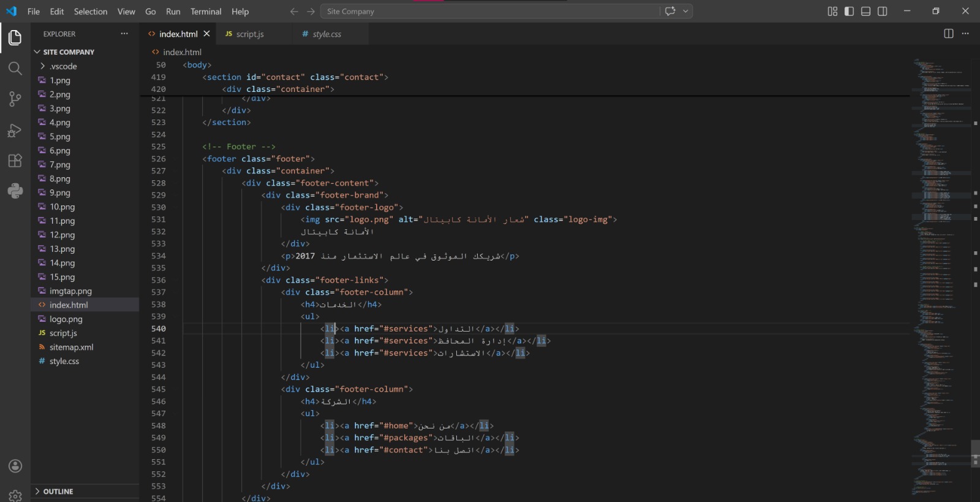Click the minimap scrollbar slider
Screen dimensions: 980x502
pos(974,453)
